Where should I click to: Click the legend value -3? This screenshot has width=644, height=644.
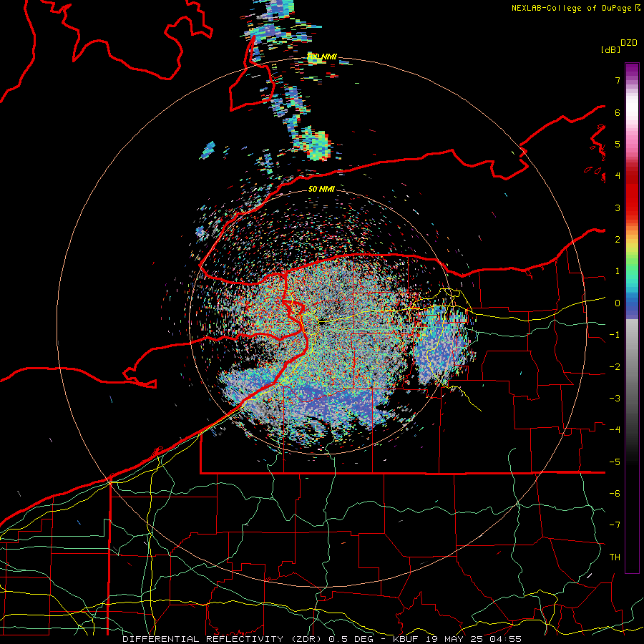click(615, 399)
